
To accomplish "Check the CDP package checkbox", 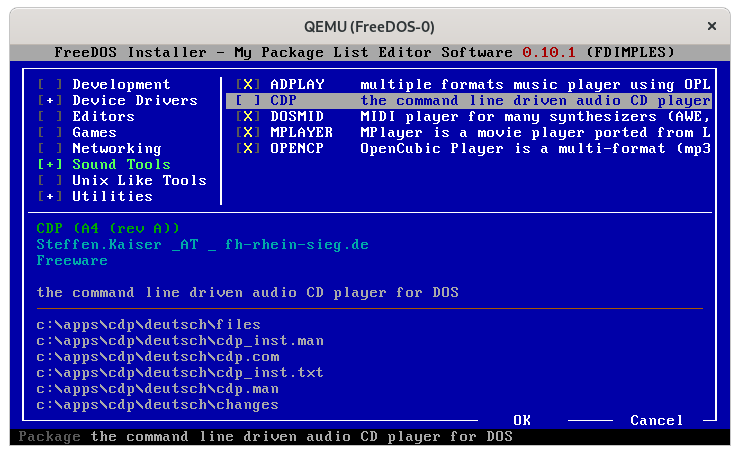I will pos(247,101).
